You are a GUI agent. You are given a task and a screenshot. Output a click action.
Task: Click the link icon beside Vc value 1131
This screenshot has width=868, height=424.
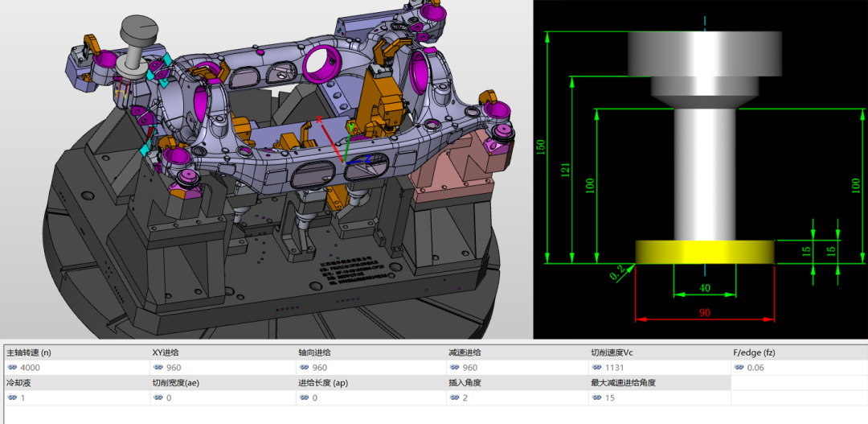click(596, 368)
